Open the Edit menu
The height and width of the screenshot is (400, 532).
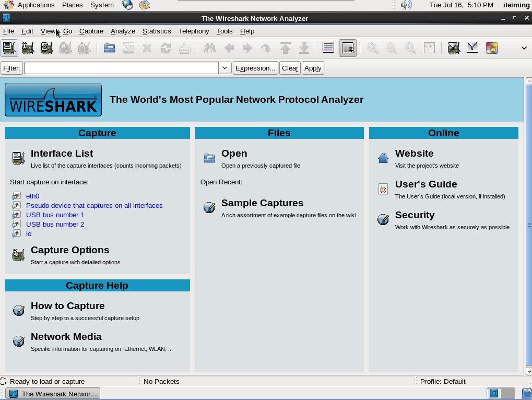(x=27, y=31)
